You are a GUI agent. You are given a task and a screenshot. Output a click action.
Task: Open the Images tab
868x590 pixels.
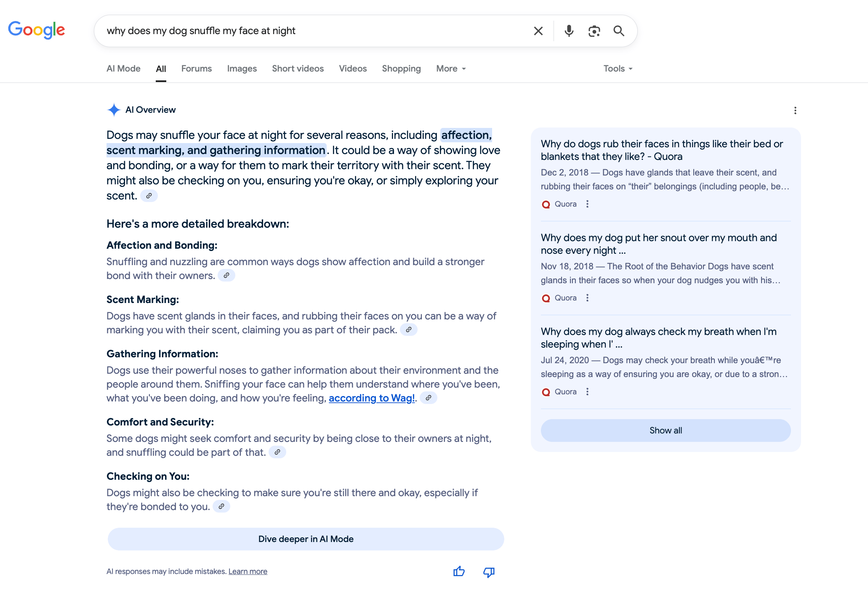(x=242, y=69)
